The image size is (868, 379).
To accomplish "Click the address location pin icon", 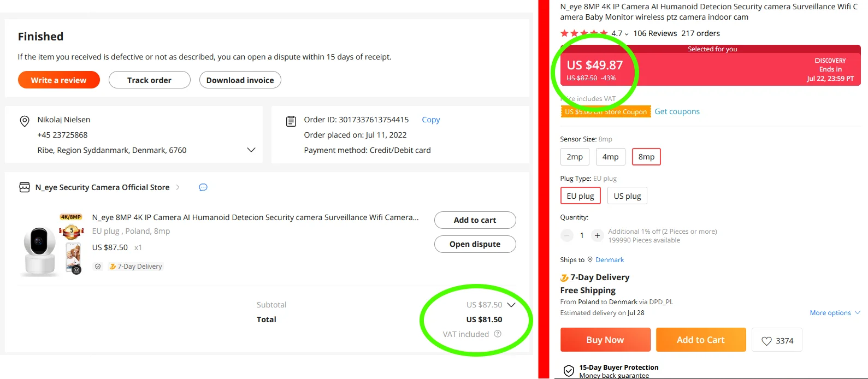I will click(25, 121).
